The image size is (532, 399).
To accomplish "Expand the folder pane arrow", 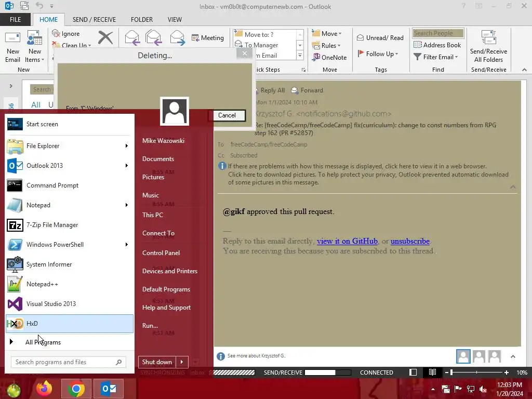I will tap(11, 86).
